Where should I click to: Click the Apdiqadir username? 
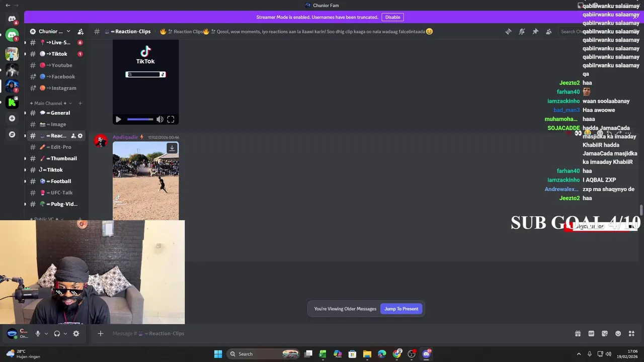pos(125,137)
